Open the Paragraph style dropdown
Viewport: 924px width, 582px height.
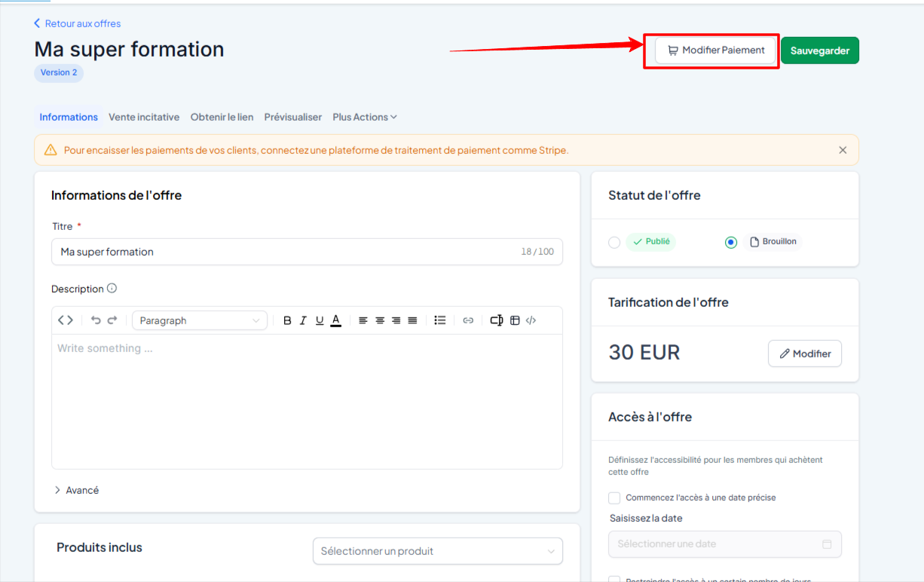pos(200,320)
